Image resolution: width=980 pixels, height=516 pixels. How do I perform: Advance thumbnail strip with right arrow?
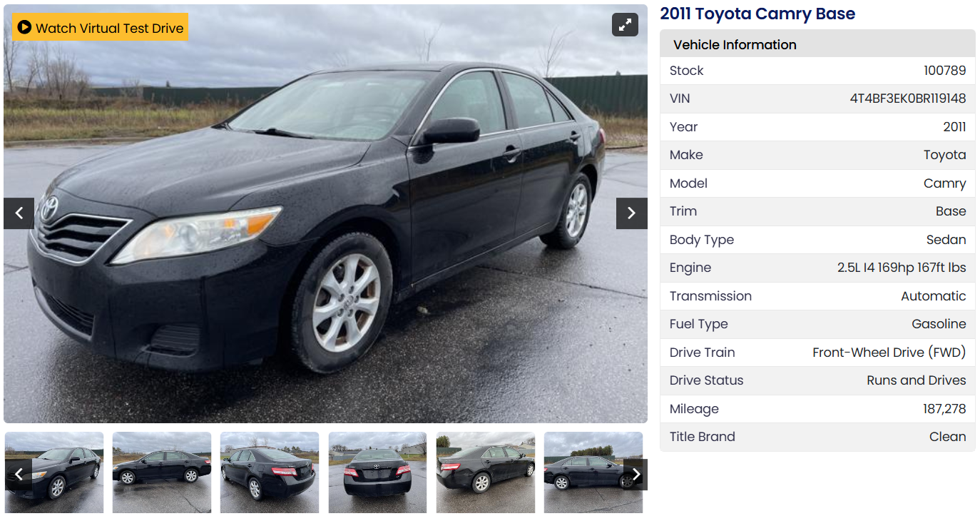(635, 475)
